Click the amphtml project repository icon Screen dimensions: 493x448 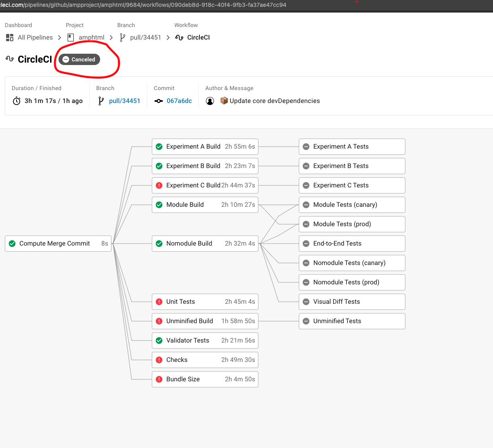(x=70, y=38)
